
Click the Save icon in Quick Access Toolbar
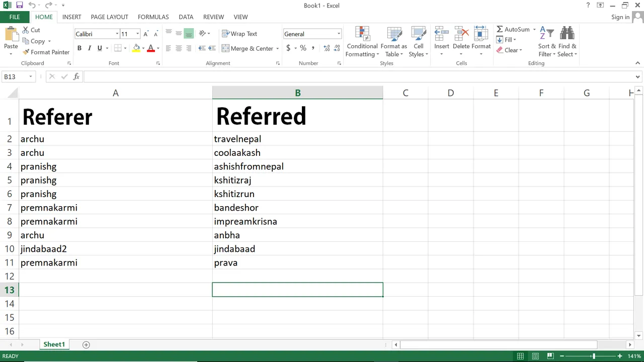(19, 5)
